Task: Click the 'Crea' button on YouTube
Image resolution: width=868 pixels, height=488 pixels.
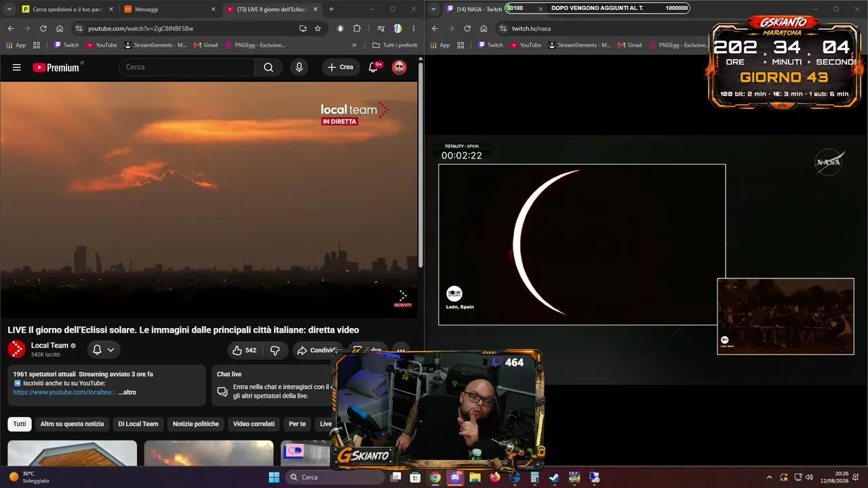Action: (340, 67)
